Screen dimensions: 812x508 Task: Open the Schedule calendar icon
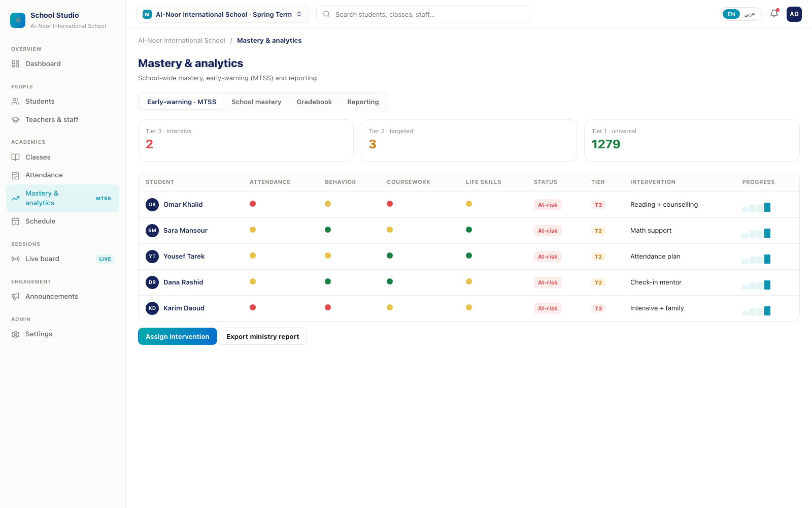coord(16,221)
